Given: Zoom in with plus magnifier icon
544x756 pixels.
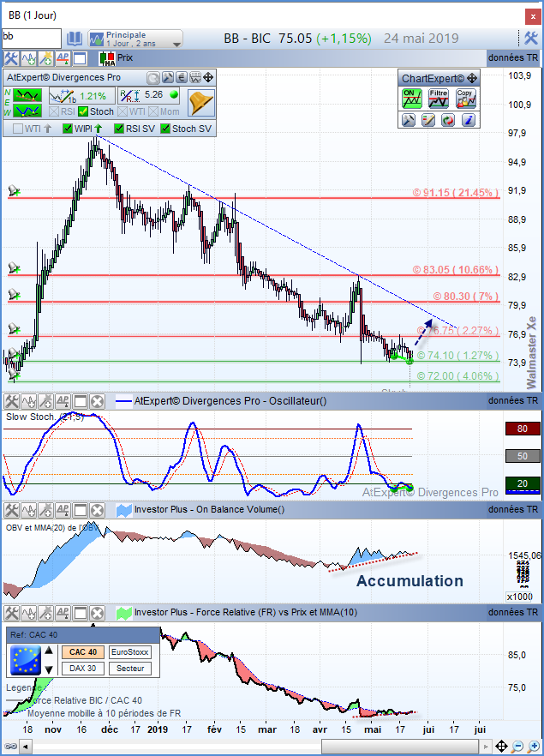Looking at the screenshot, I should click(x=534, y=747).
